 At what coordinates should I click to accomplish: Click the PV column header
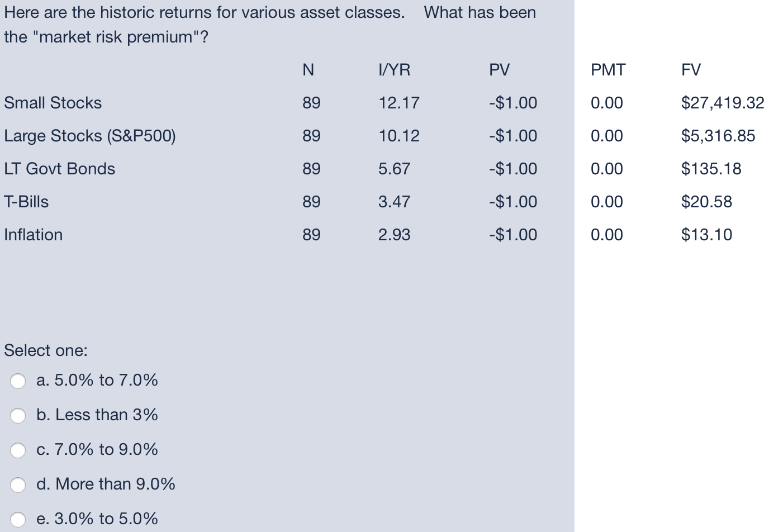tap(499, 70)
